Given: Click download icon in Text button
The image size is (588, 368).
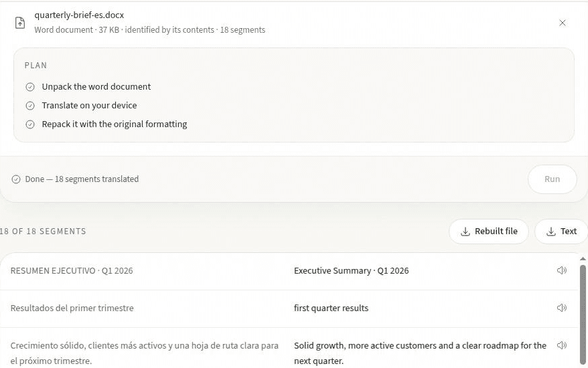Looking at the screenshot, I should 551,232.
